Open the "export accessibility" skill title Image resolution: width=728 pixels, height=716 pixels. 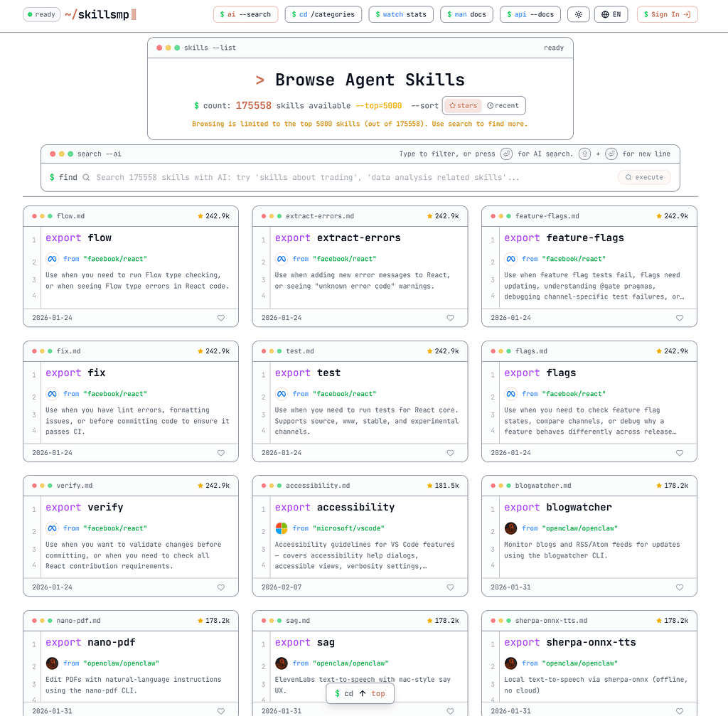(335, 507)
